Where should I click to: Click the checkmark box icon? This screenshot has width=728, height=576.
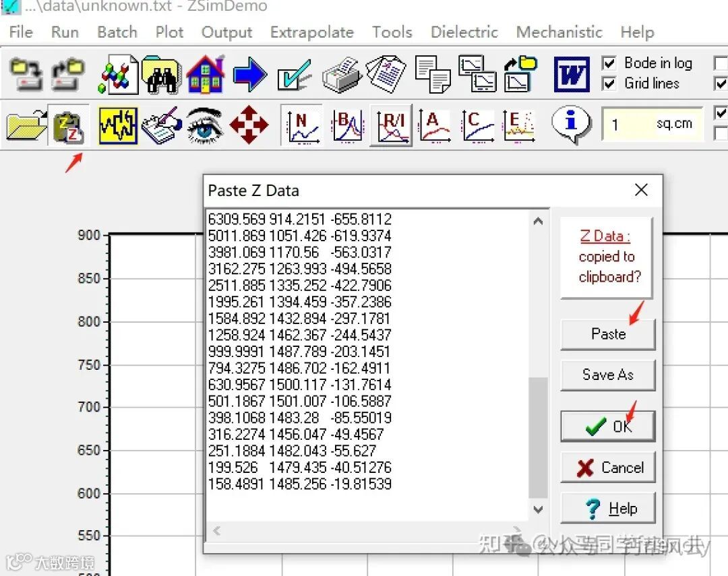pos(294,75)
